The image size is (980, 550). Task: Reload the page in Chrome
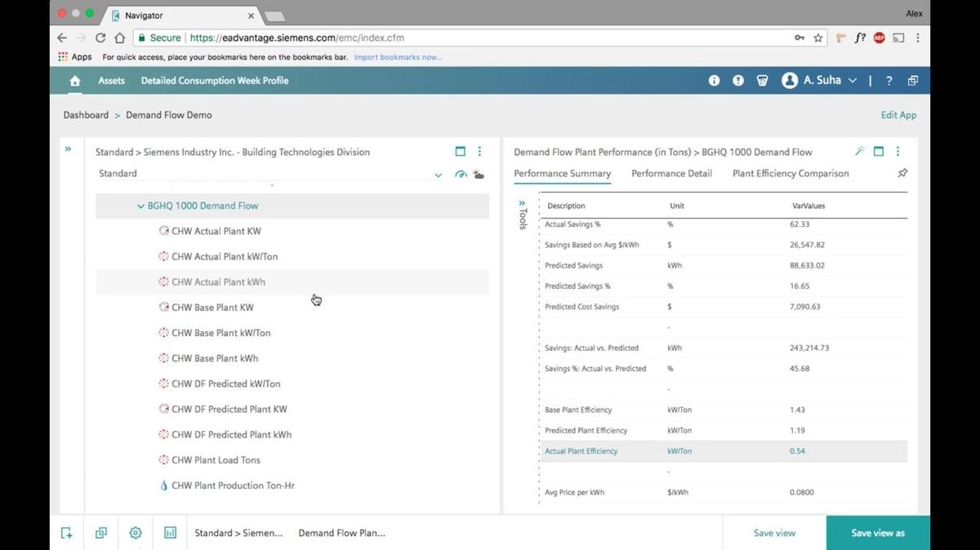coord(100,38)
